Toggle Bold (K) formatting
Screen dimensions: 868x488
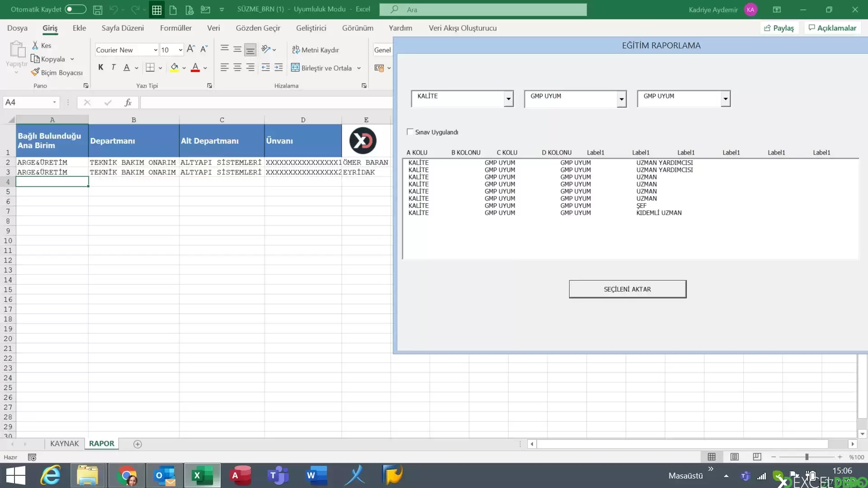pos(100,67)
